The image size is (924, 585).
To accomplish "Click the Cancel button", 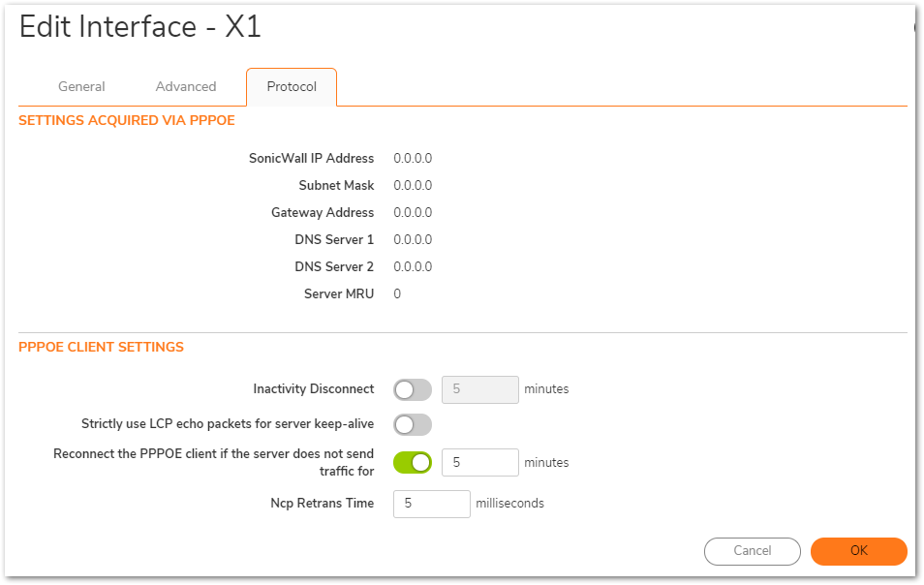I will (x=753, y=551).
